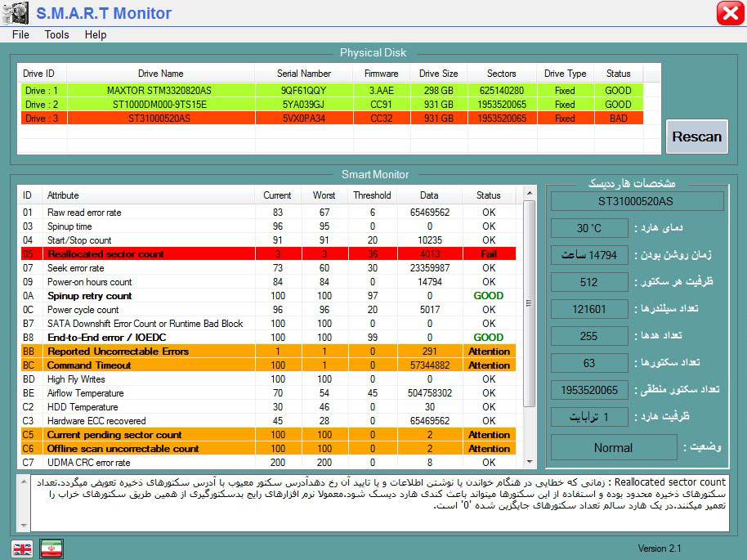Click the Threshold column header
The image size is (747, 560).
[x=372, y=195]
